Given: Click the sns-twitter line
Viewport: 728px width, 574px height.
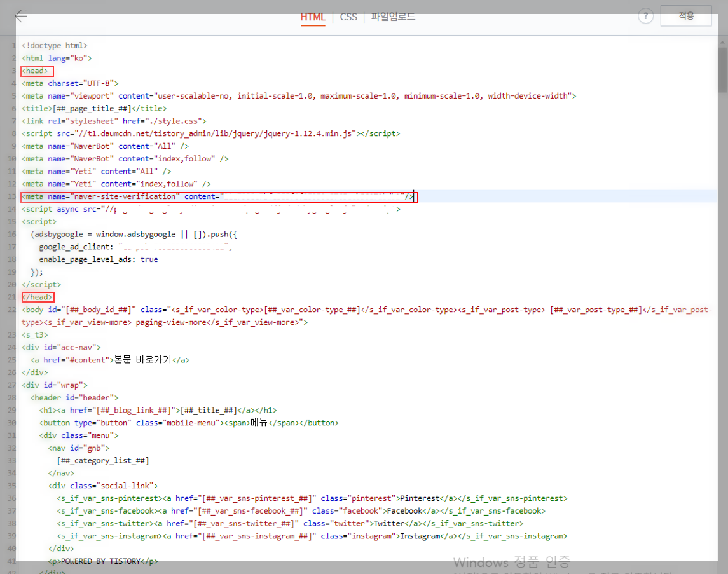Looking at the screenshot, I should pyautogui.click(x=290, y=523).
